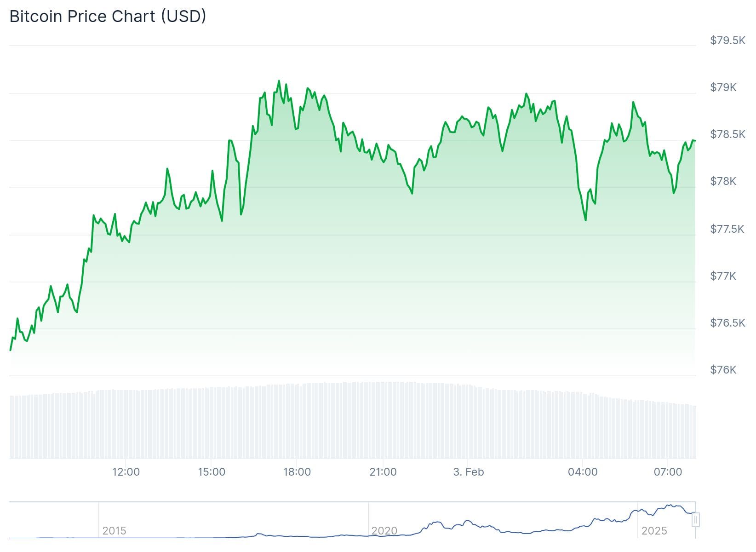Click the 12:00 time axis label
The height and width of the screenshot is (552, 756).
(126, 472)
